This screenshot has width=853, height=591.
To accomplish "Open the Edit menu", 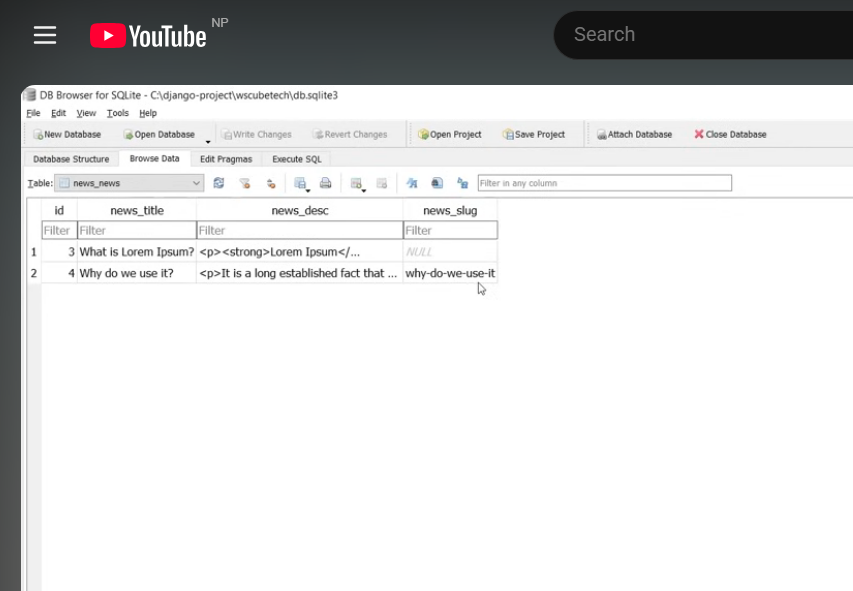I will 58,113.
